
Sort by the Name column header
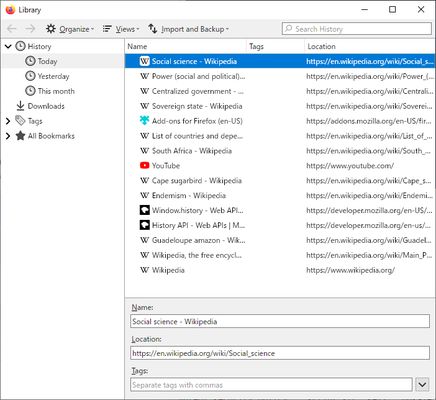186,46
